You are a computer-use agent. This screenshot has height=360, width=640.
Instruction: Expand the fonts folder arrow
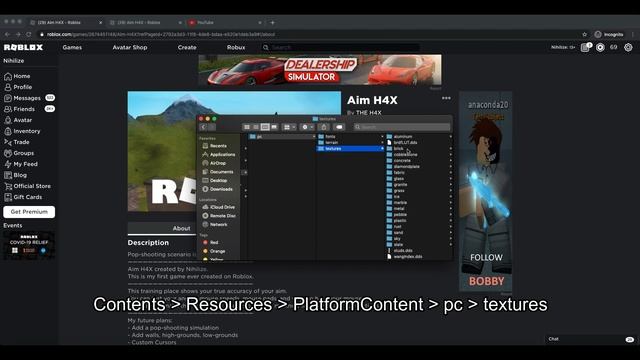[x=382, y=137]
